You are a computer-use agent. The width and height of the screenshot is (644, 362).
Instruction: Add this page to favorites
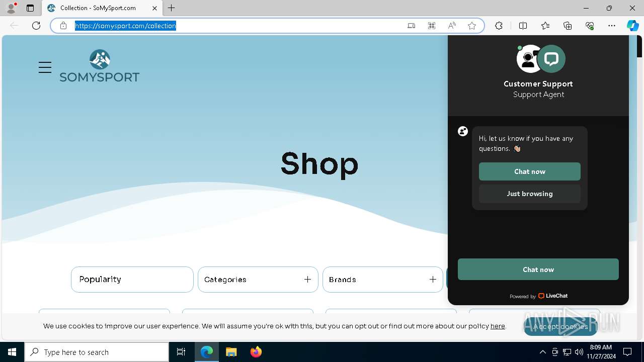pyautogui.click(x=472, y=26)
